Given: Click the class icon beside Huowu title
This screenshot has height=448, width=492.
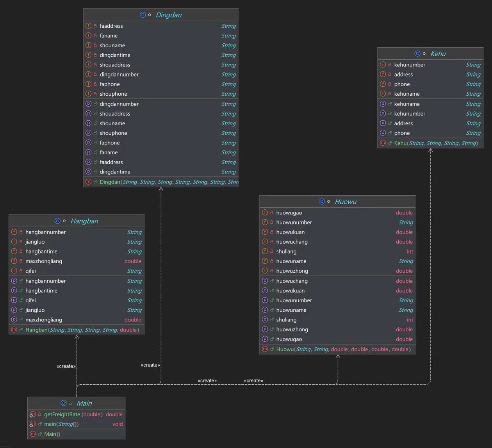Looking at the screenshot, I should click(322, 202).
